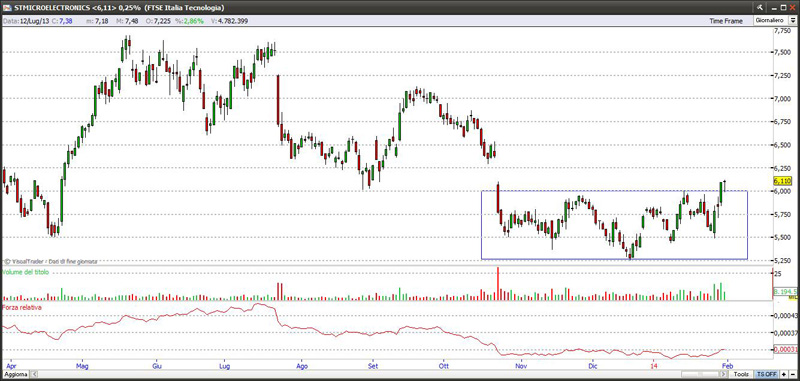800x381 pixels.
Task: Click the chart window icon in title bar
Action: coord(7,8)
